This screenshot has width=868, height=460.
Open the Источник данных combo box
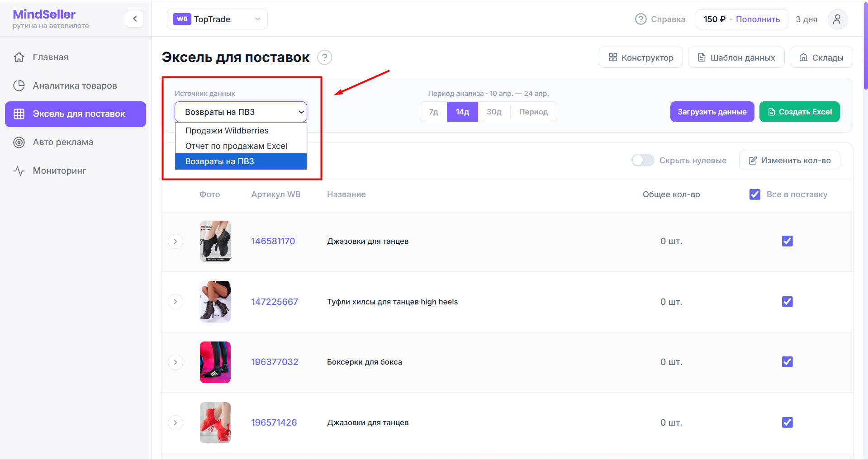pos(241,112)
